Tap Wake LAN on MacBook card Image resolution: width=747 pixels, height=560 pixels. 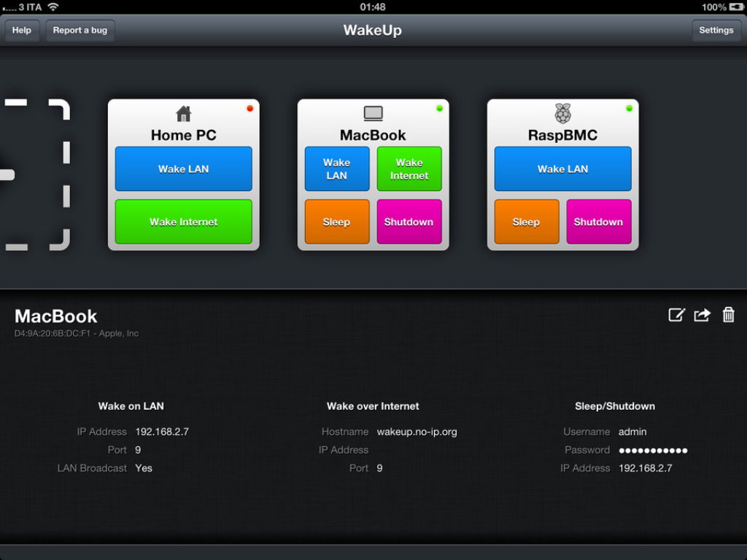(x=337, y=169)
